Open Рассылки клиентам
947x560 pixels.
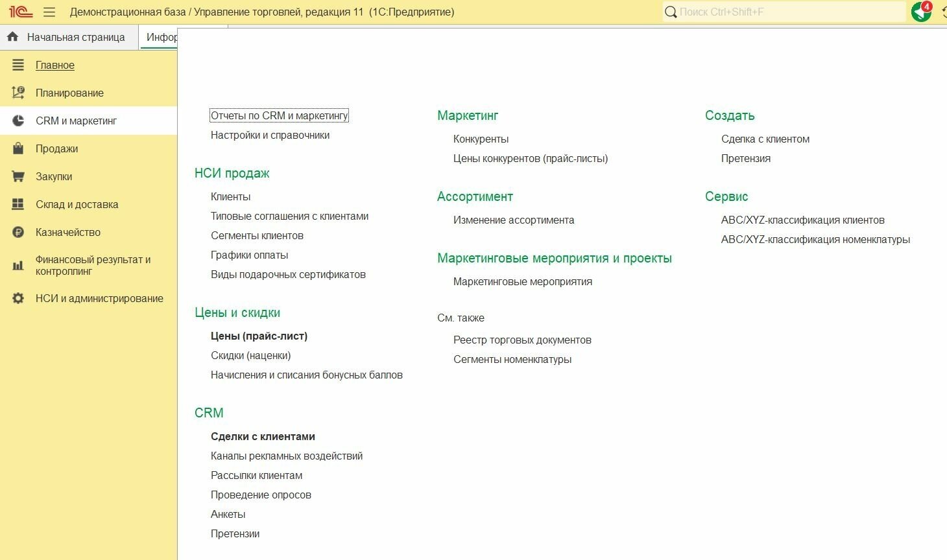[x=256, y=475]
